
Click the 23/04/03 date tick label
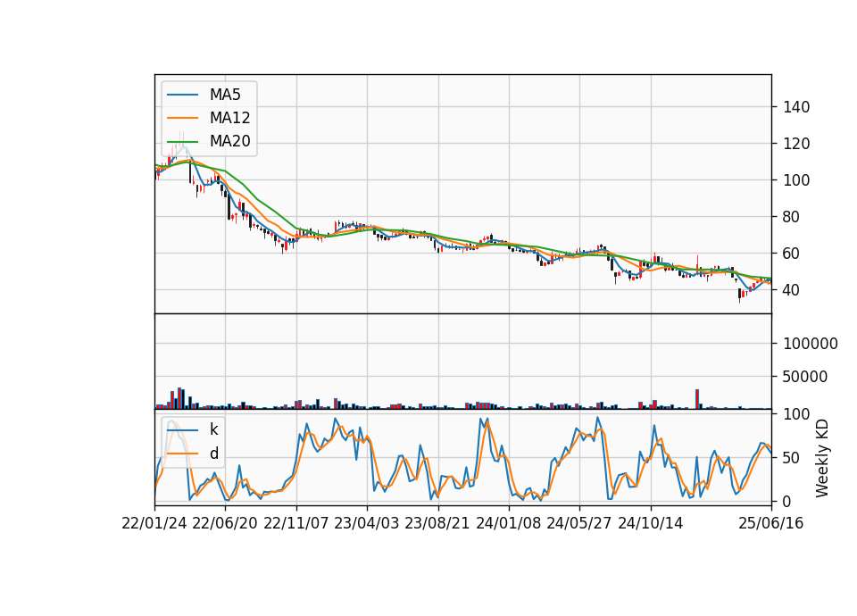(x=367, y=523)
